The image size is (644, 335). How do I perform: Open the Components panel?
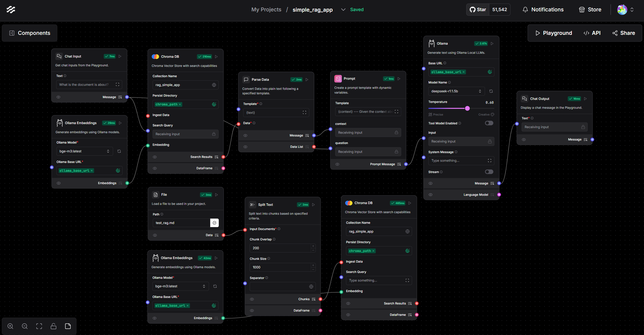(30, 33)
